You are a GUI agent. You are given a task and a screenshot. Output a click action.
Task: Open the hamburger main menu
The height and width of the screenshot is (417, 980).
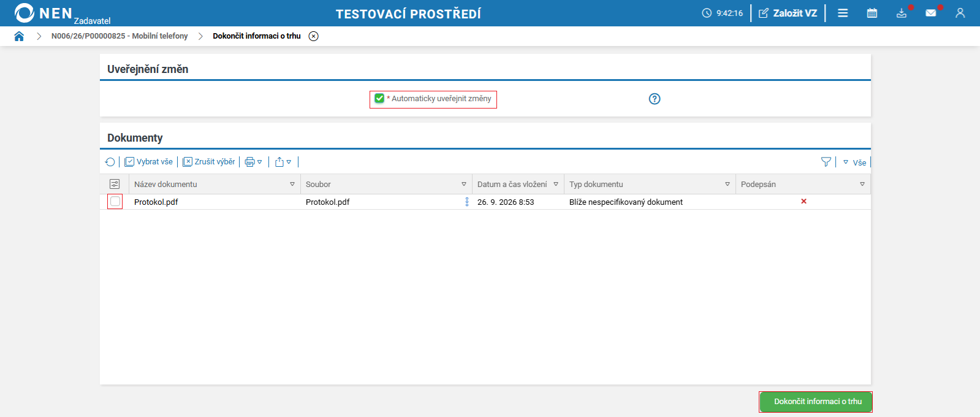843,13
